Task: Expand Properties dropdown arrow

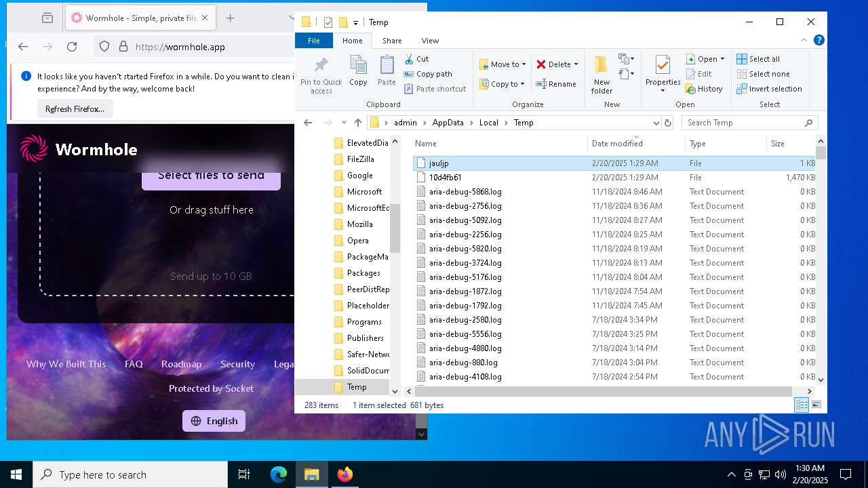Action: tap(663, 91)
